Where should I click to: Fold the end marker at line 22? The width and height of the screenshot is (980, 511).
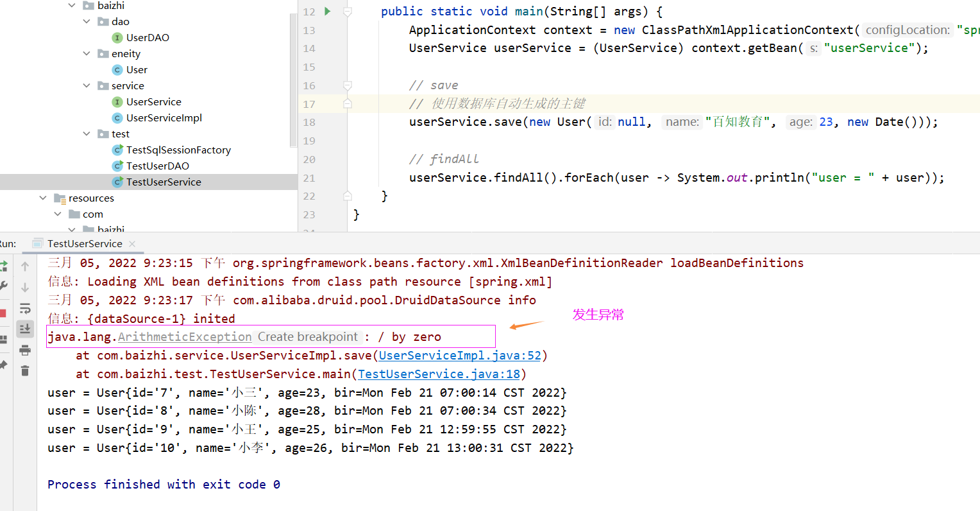pos(347,196)
